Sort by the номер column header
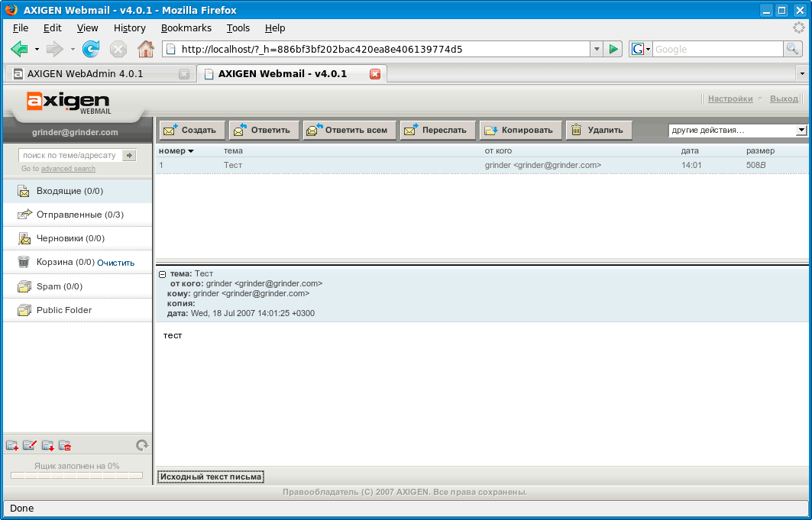The width and height of the screenshot is (812, 520). coord(176,150)
